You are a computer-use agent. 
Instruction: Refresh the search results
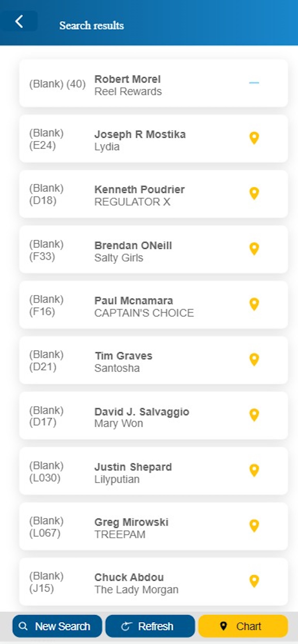coord(150,626)
